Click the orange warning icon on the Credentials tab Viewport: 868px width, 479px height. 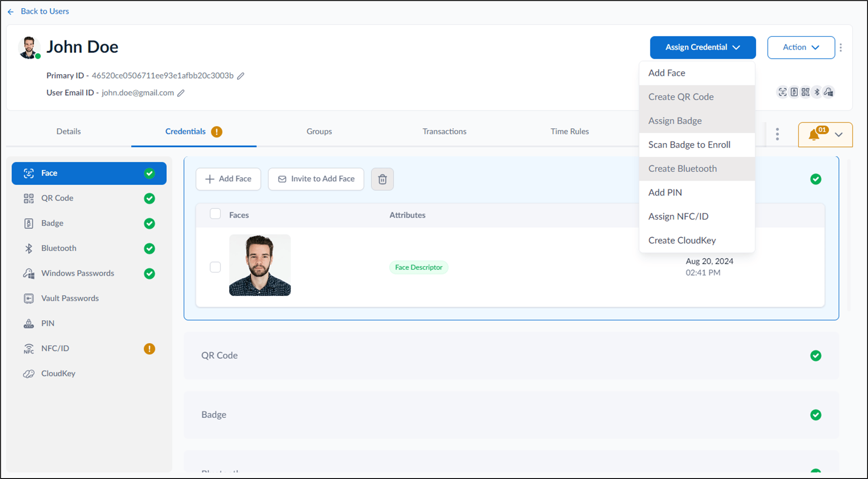coord(217,132)
